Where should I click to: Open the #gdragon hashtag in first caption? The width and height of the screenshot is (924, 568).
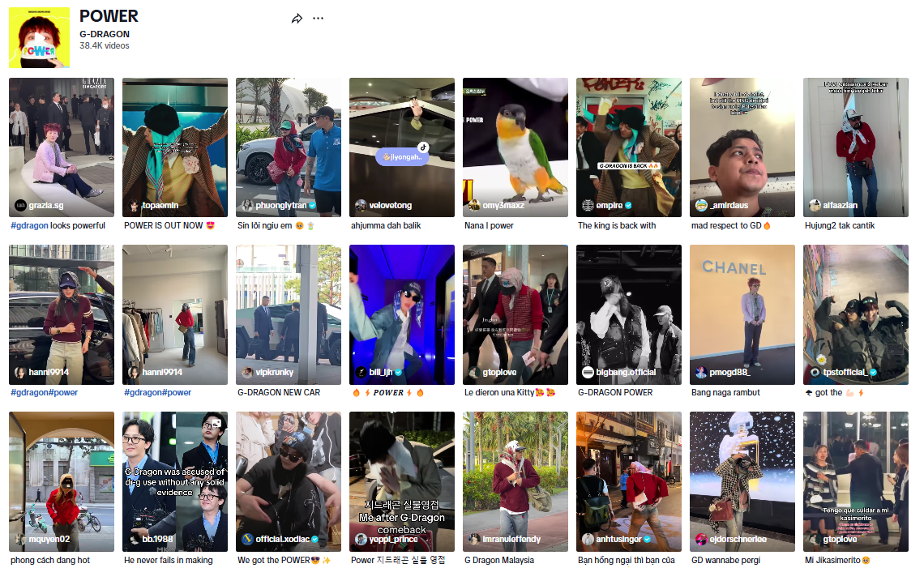29,225
